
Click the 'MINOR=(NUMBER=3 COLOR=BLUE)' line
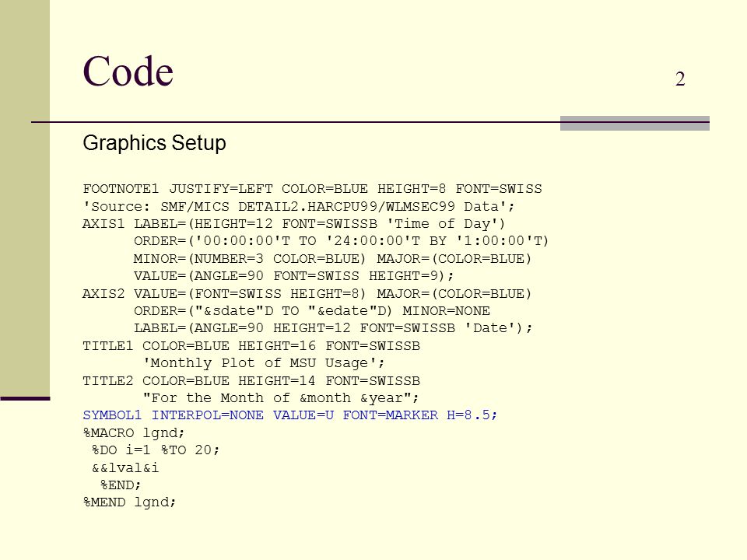[x=332, y=258]
